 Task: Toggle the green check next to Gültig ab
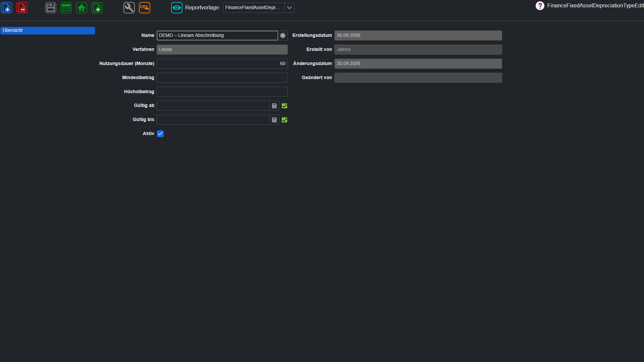point(284,106)
